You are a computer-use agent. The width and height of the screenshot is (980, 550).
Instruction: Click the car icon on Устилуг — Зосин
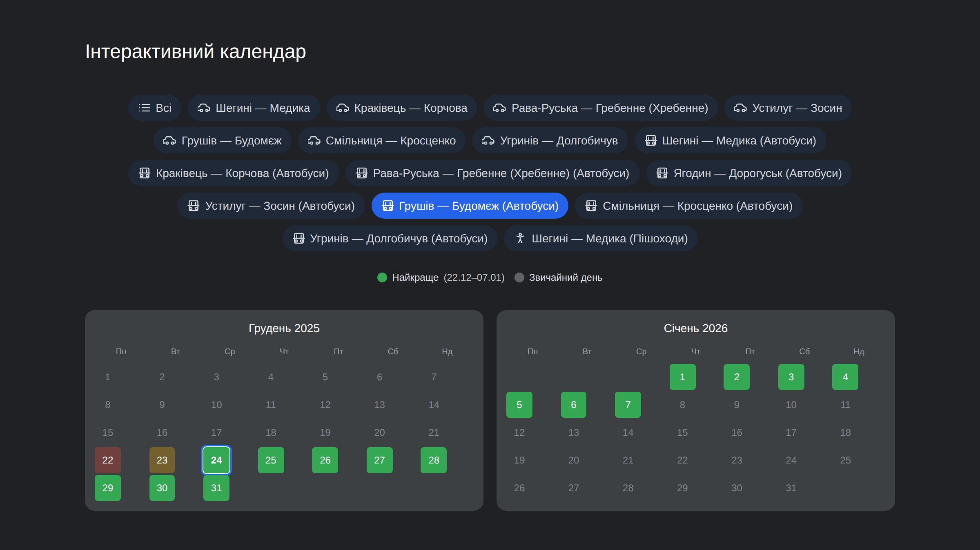[x=740, y=108]
